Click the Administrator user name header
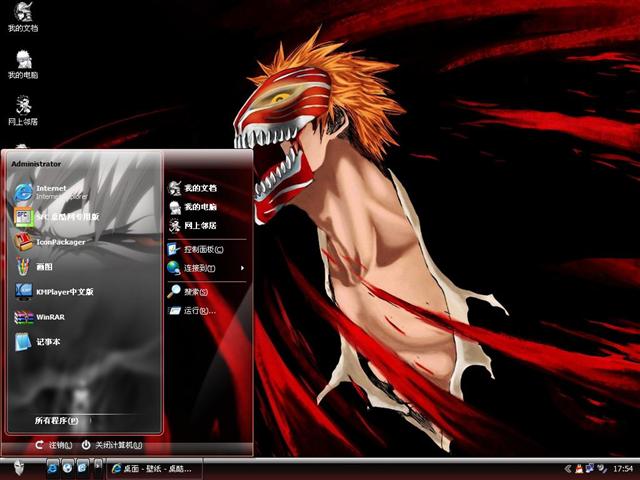640x480 pixels. [x=36, y=164]
